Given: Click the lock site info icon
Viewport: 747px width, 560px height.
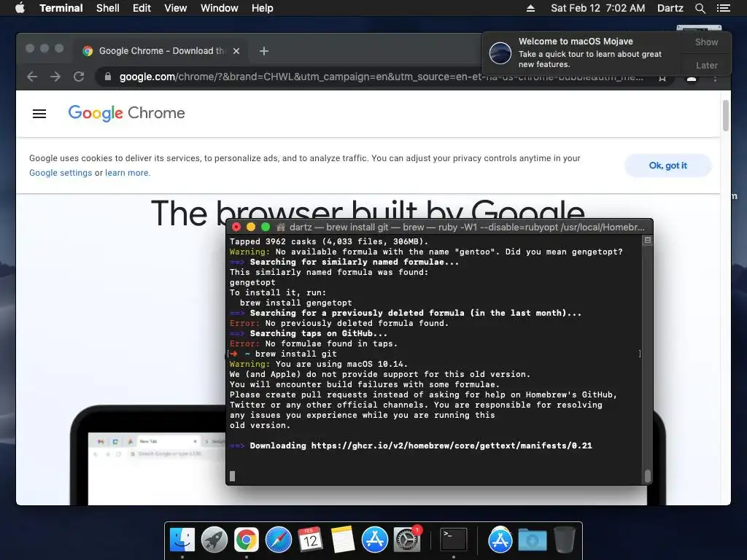Looking at the screenshot, I should (x=108, y=77).
